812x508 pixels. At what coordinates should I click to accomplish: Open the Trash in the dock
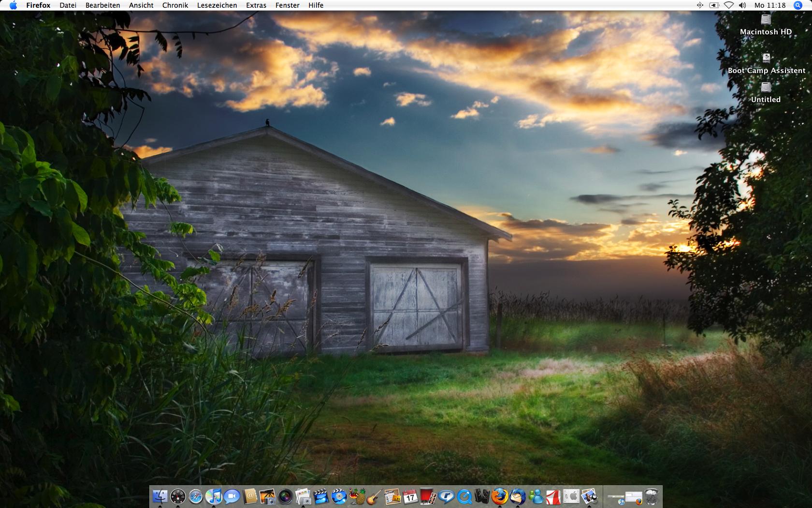[652, 496]
